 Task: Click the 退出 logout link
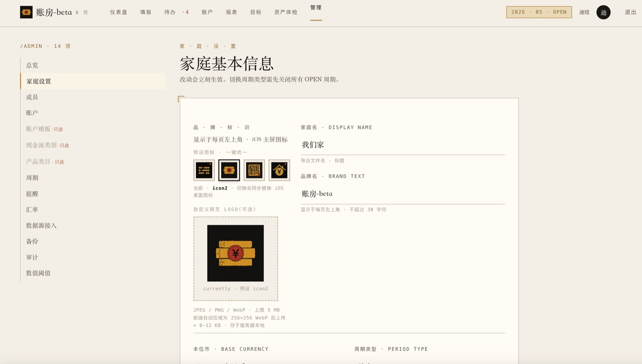click(631, 12)
